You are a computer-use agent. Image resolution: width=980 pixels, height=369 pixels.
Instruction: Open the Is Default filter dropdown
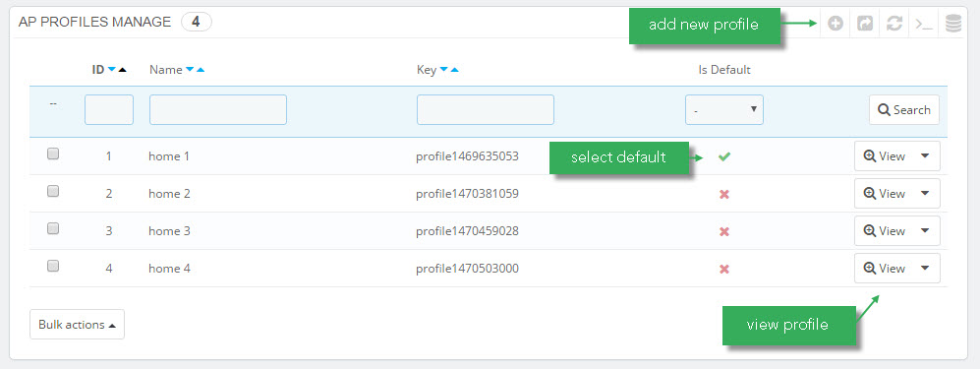coord(724,109)
